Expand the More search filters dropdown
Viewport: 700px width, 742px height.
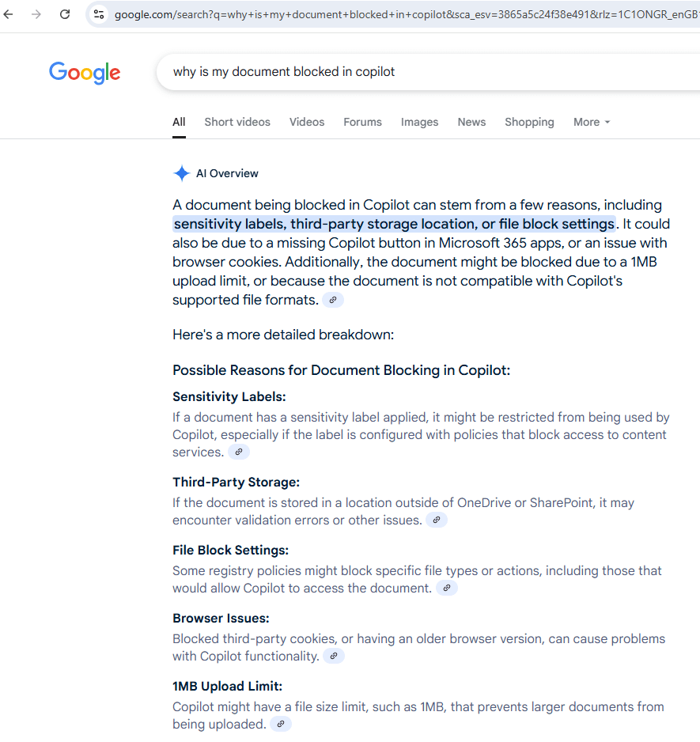(592, 122)
